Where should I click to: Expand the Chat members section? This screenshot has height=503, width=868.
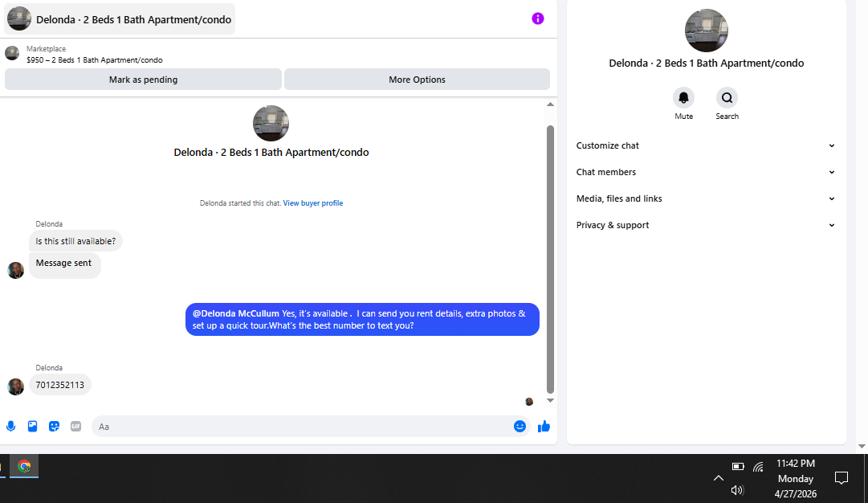(706, 172)
